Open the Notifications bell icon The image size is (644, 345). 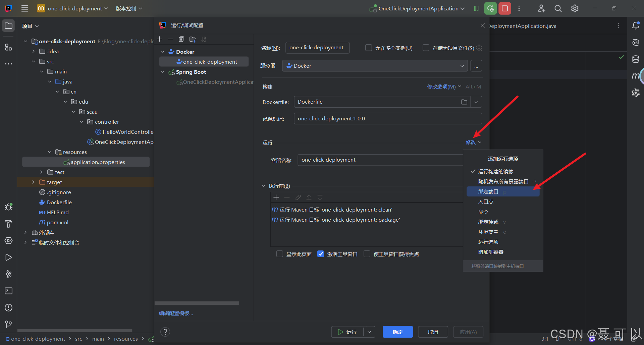636,25
